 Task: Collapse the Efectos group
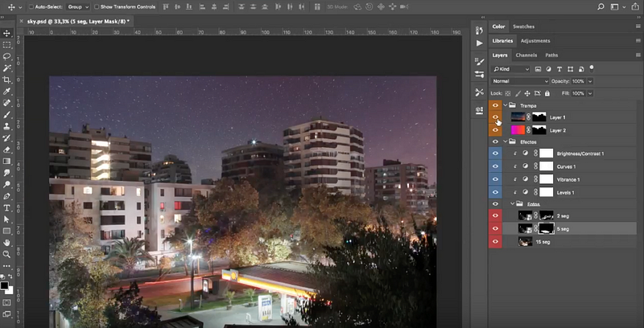[x=506, y=141]
